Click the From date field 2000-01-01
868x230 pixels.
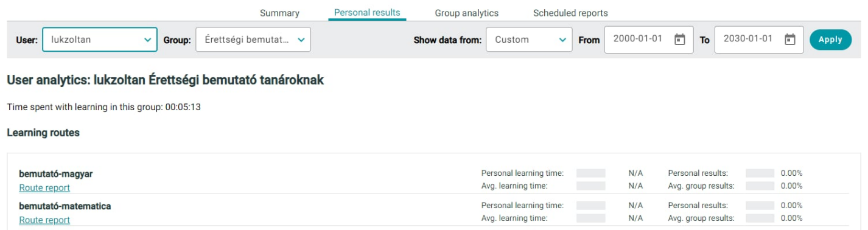[x=649, y=40]
